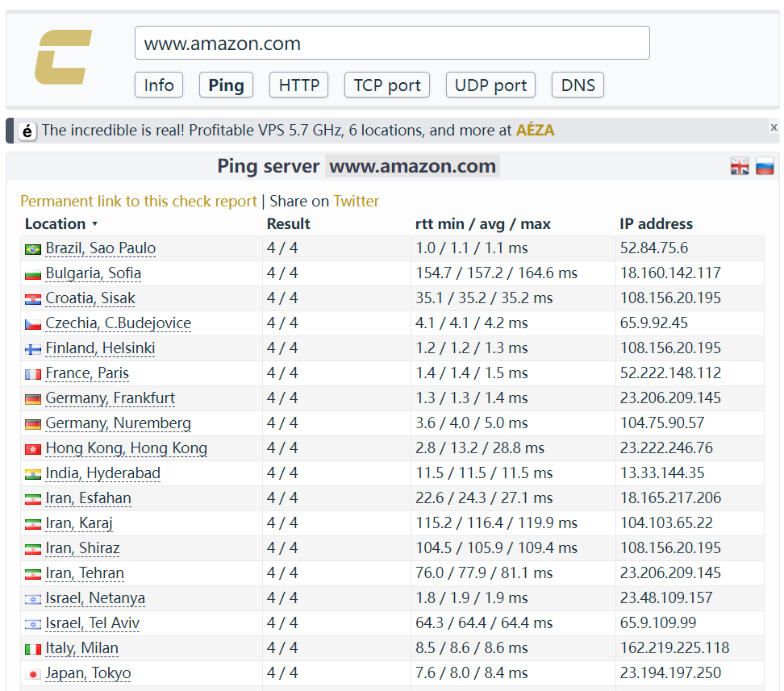Open the TCP port check tab
Image resolution: width=784 pixels, height=691 pixels.
tap(387, 85)
